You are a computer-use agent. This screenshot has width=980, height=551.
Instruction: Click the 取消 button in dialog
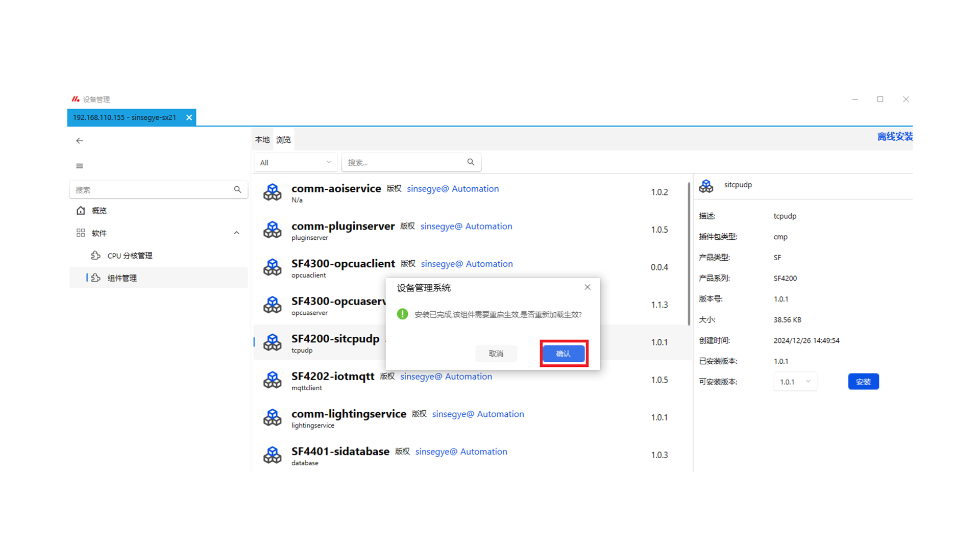point(496,354)
